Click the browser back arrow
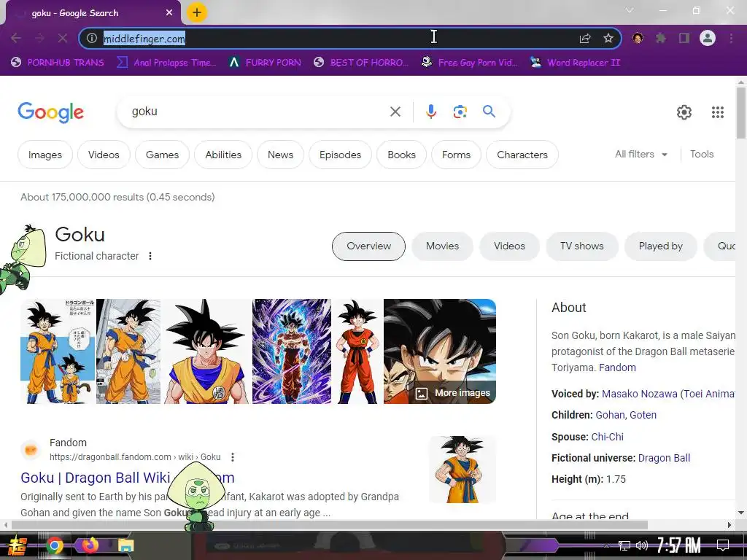Viewport: 747px width, 560px height. coord(16,38)
